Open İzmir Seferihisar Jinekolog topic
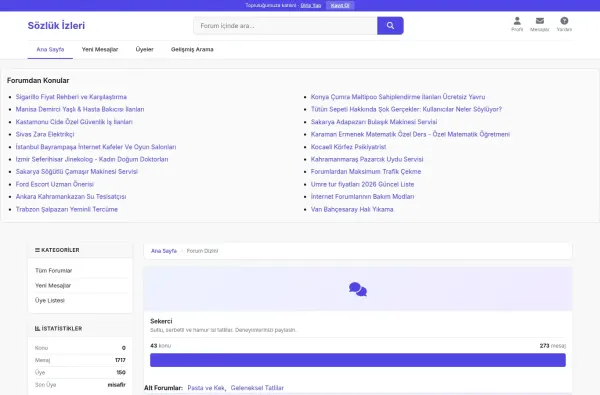The height and width of the screenshot is (395, 600). pos(92,159)
